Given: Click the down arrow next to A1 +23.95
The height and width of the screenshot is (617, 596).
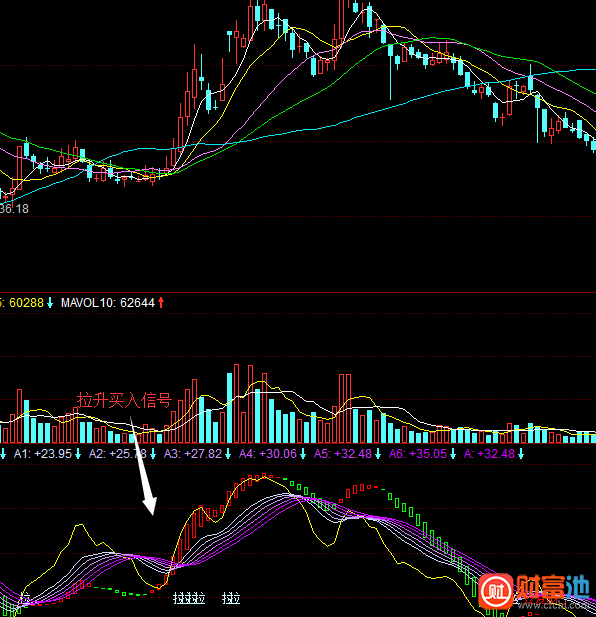Looking at the screenshot, I should click(78, 454).
